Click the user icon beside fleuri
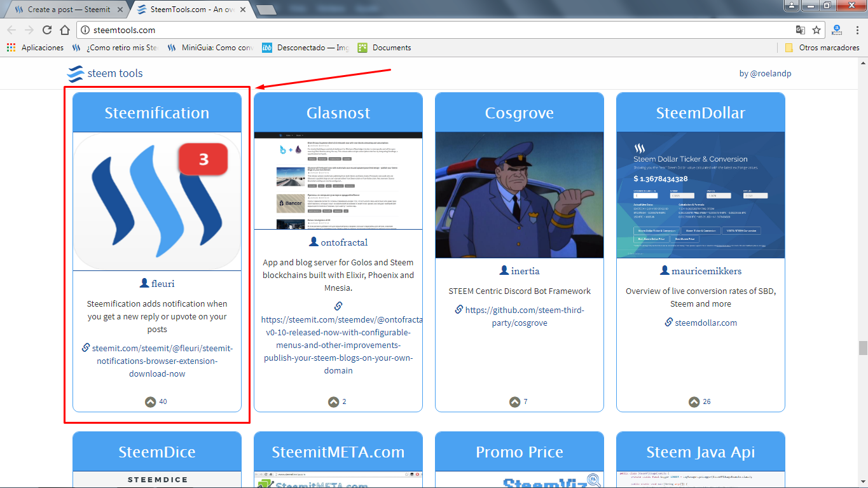This screenshot has height=488, width=868. (144, 283)
